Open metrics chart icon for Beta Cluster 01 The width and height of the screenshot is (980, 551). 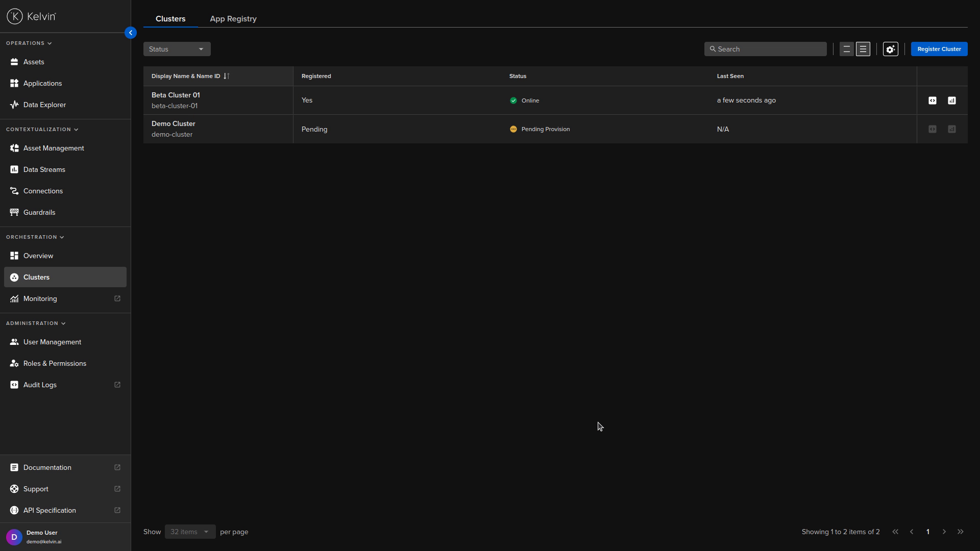click(x=951, y=101)
